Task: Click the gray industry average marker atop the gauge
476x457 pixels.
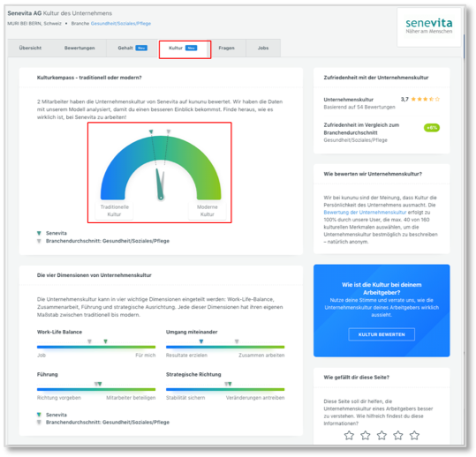Action: (x=169, y=131)
